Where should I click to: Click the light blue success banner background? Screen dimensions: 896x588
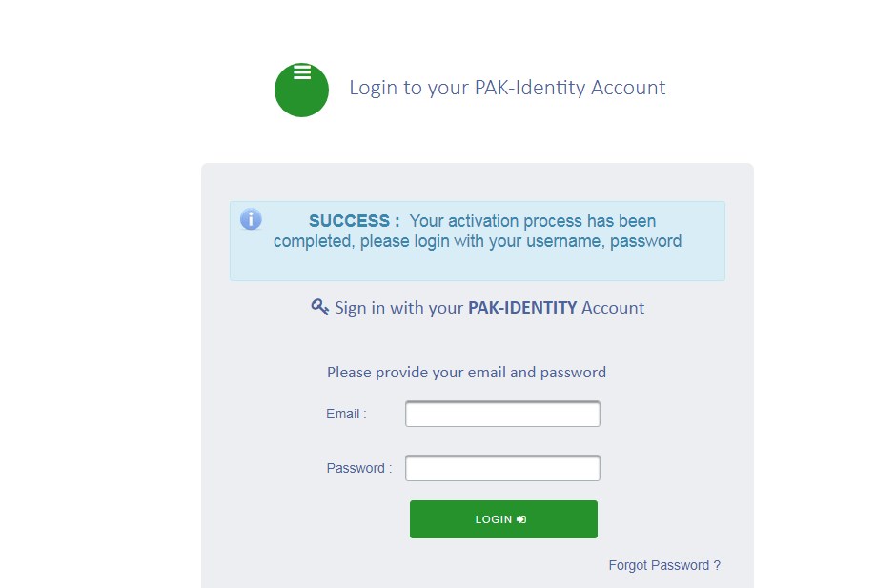click(x=477, y=266)
